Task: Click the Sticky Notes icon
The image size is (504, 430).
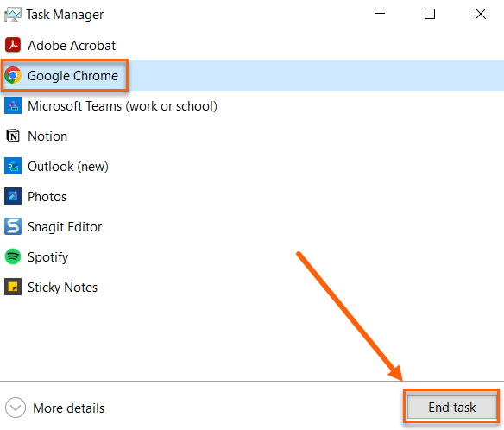Action: [13, 287]
